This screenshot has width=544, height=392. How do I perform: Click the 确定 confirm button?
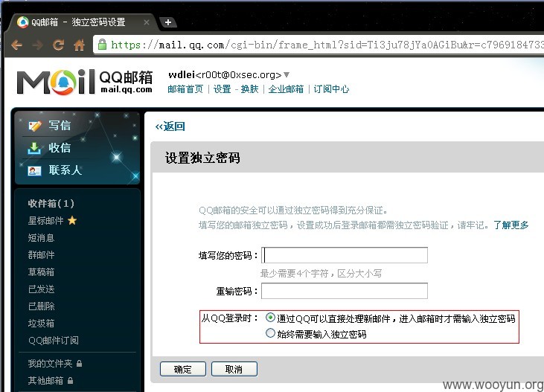coord(183,369)
